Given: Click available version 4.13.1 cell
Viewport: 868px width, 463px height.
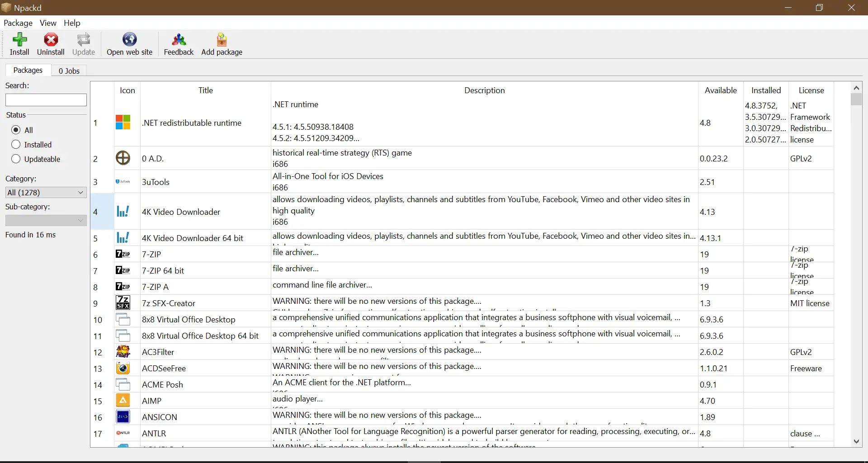Looking at the screenshot, I should coord(721,238).
